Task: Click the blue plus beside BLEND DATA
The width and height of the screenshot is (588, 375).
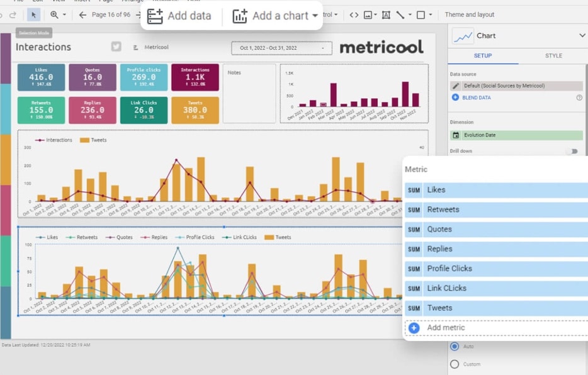Action: 455,98
